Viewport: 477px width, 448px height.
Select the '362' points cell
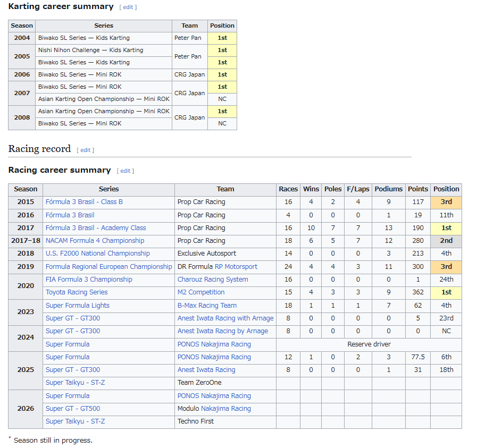point(418,292)
